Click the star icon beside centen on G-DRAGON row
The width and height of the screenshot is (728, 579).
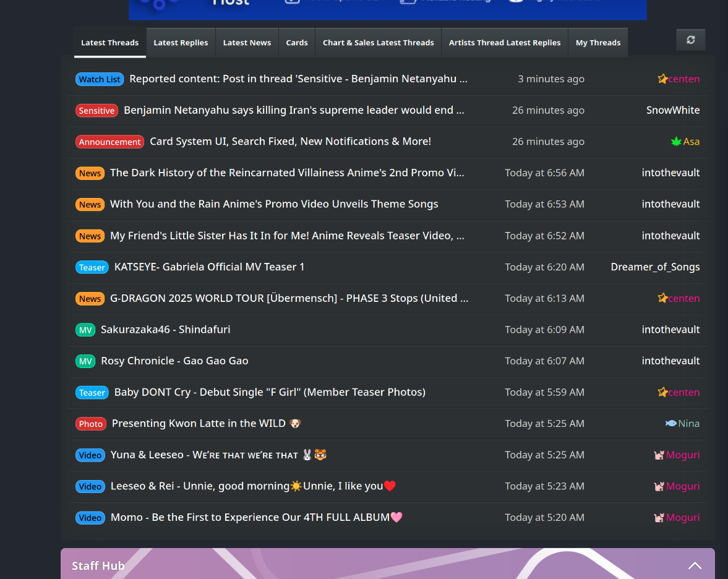pyautogui.click(x=662, y=298)
